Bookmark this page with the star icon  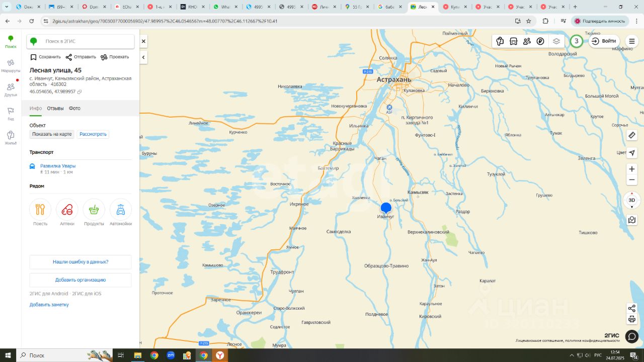coord(529,21)
